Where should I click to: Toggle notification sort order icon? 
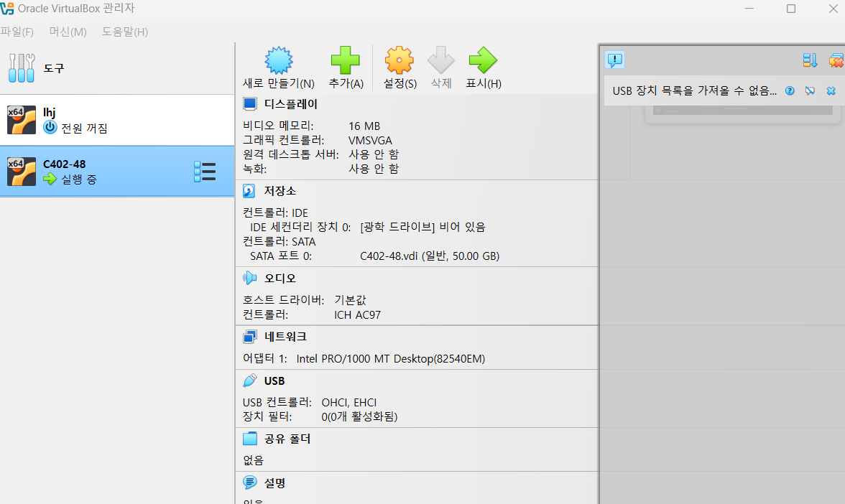pos(810,60)
